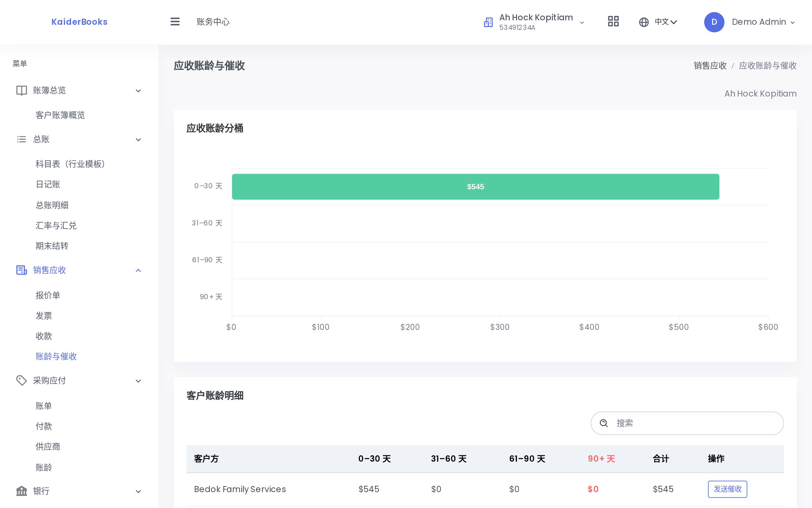Open 发票 menu item
This screenshot has height=508, width=812.
(x=44, y=316)
